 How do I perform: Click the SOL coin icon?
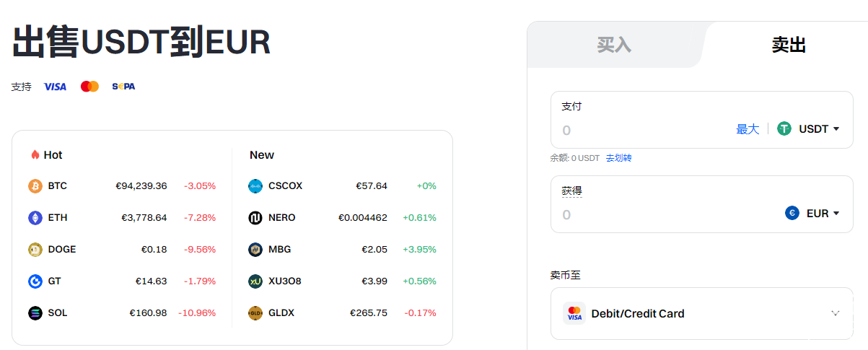click(x=35, y=313)
